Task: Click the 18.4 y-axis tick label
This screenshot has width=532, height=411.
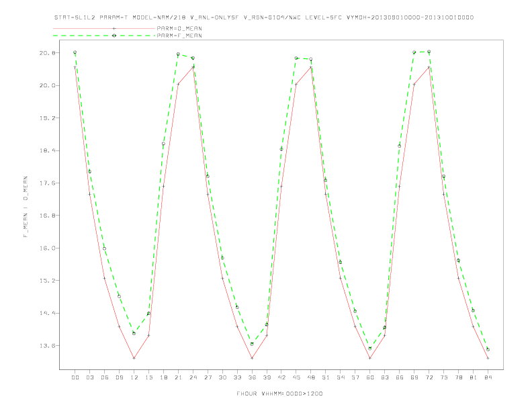Action: (48, 150)
